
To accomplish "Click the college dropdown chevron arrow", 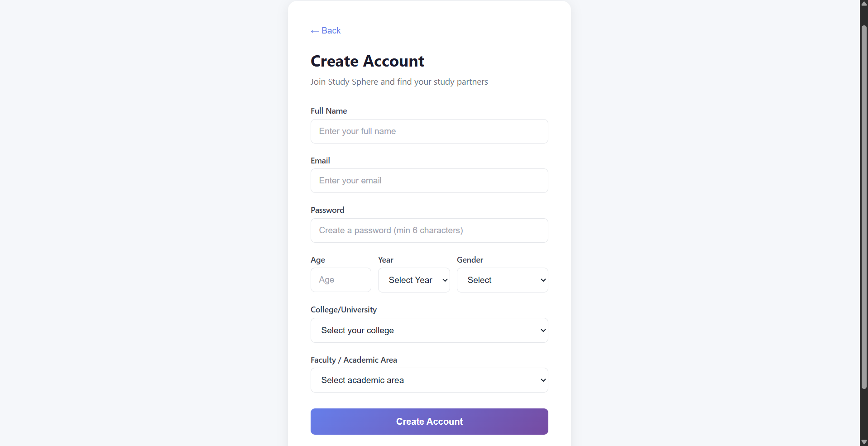I will coord(543,331).
